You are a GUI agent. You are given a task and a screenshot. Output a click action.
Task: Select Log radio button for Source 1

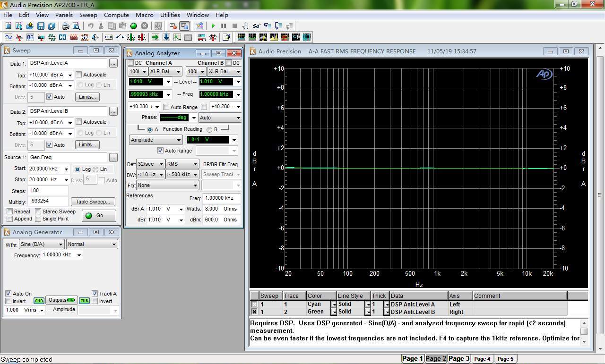(78, 169)
